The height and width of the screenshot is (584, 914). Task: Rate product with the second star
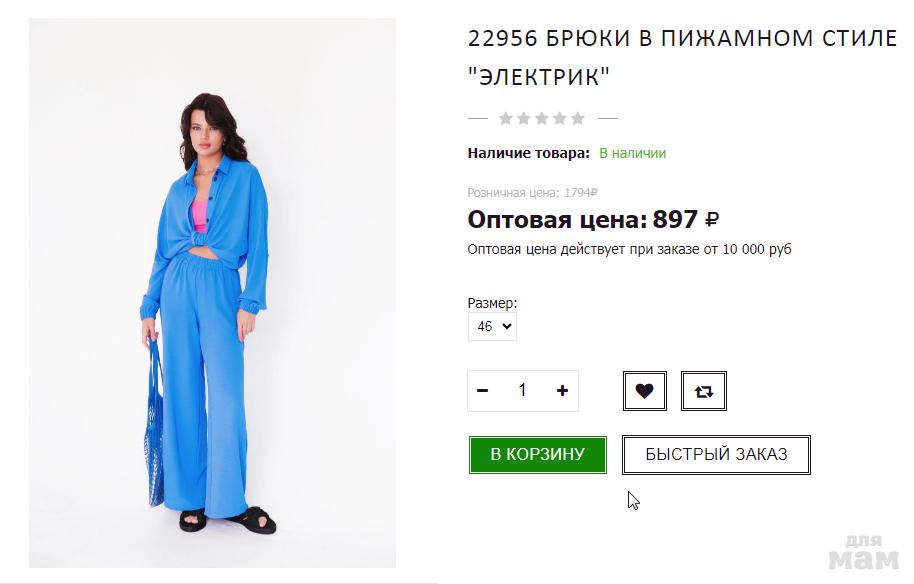[524, 119]
